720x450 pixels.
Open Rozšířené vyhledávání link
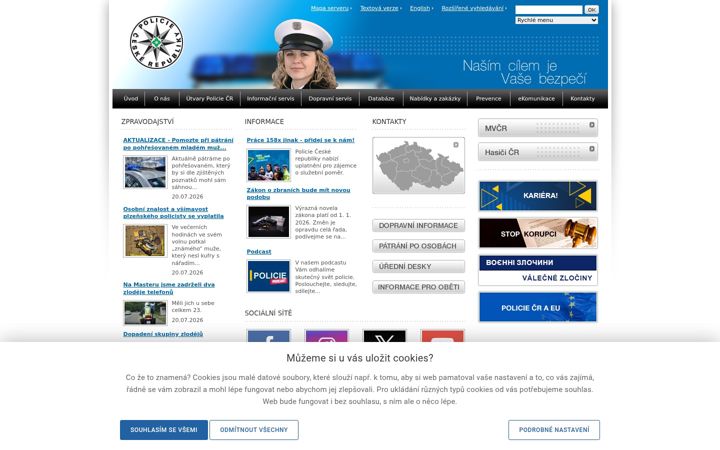click(472, 8)
